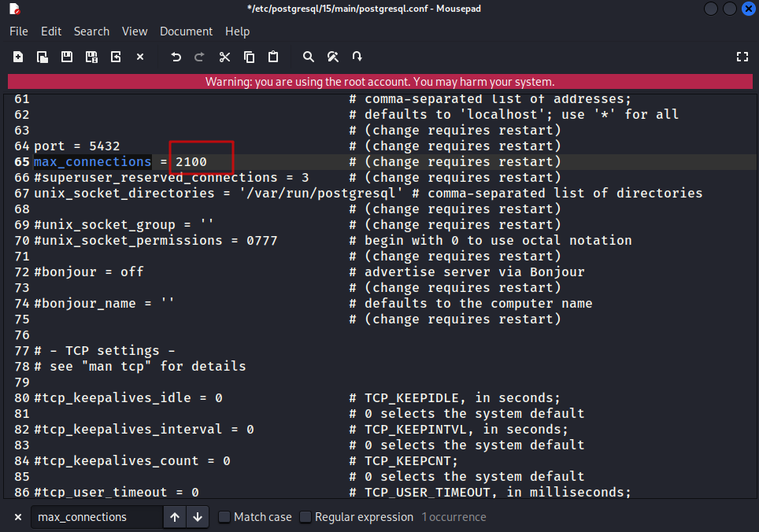Click the #tcp_user_timeout = 0 line
759x532 pixels.
[x=117, y=493]
